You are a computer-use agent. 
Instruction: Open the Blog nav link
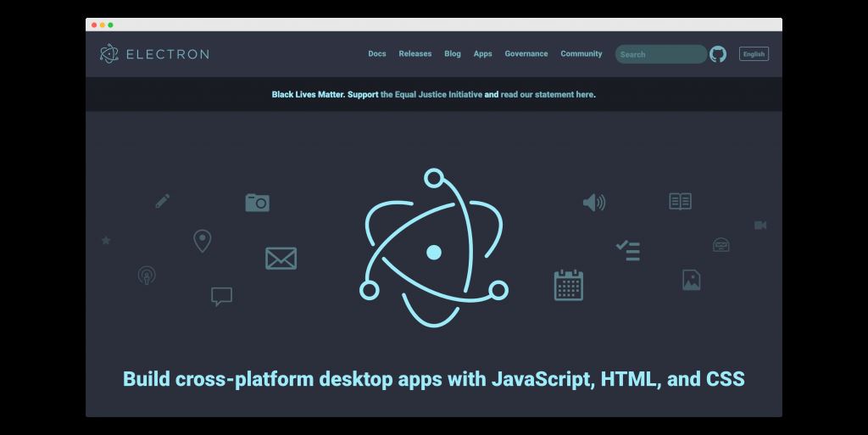pyautogui.click(x=453, y=53)
